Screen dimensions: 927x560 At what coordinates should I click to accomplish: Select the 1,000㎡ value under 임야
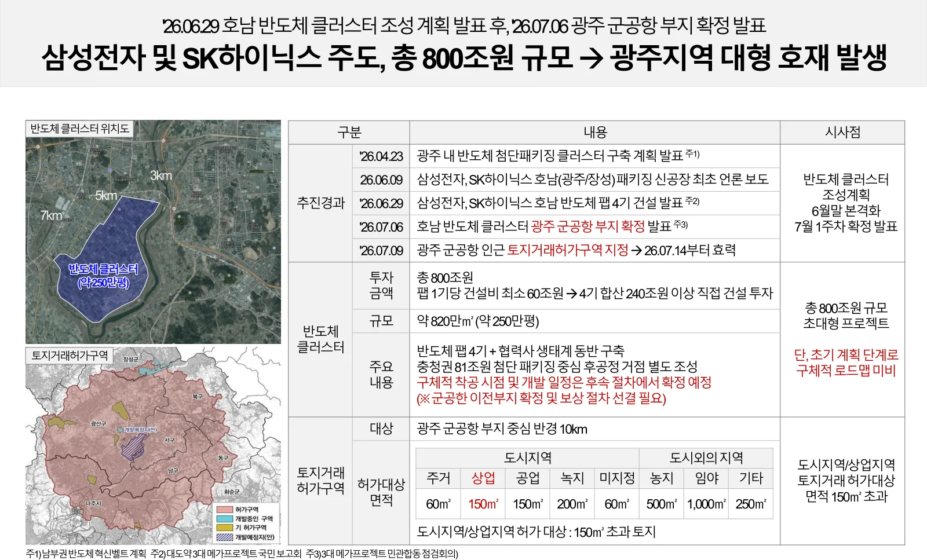(707, 504)
